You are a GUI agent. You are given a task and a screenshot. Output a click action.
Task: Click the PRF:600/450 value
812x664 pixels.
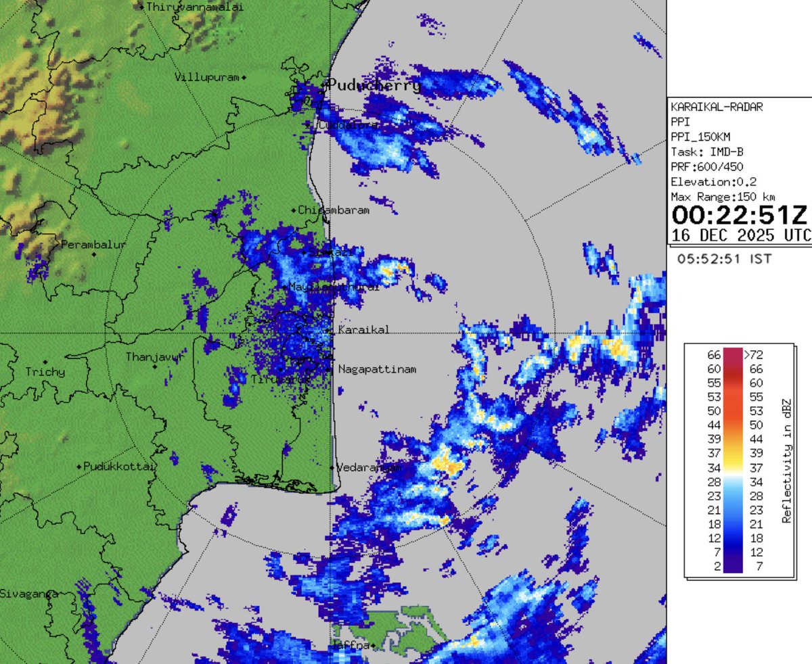pyautogui.click(x=706, y=166)
